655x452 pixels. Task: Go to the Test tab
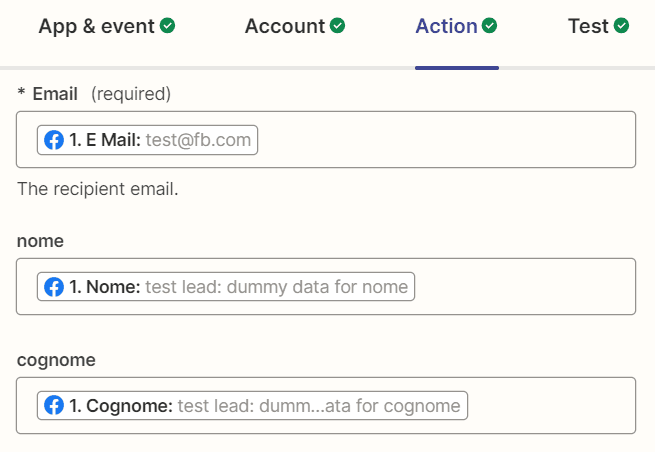pos(588,27)
